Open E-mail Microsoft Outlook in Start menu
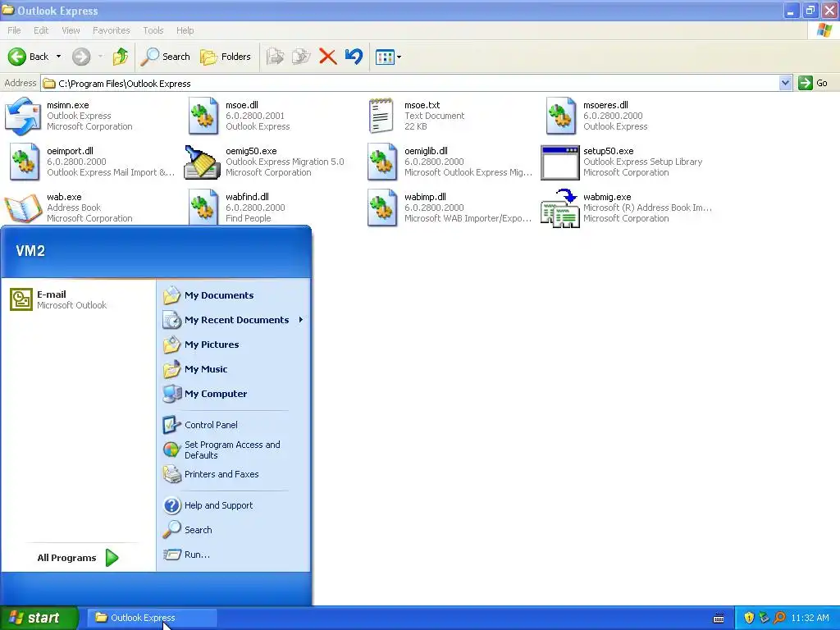 78,299
